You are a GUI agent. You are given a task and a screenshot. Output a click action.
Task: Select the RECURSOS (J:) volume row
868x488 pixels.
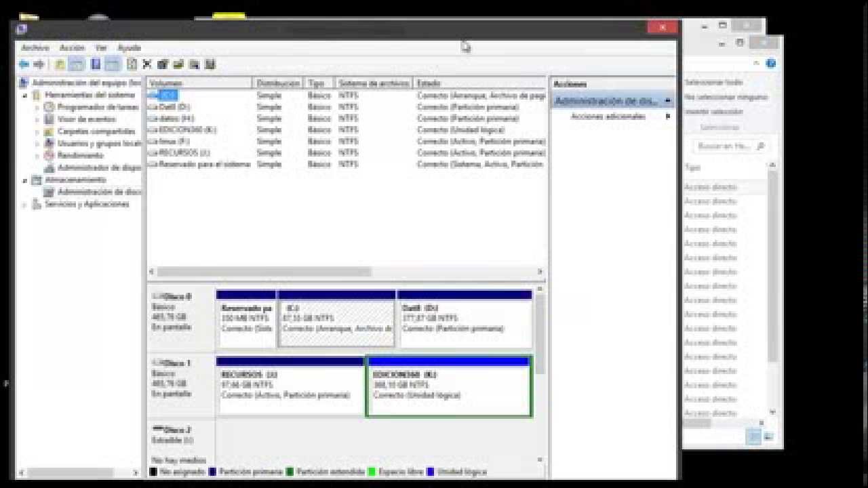click(x=347, y=152)
